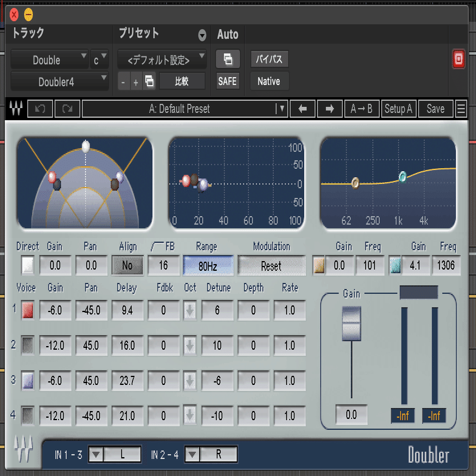This screenshot has height=476, width=476.
Task: Toggle the low shelf EQ band button
Action: click(x=319, y=265)
